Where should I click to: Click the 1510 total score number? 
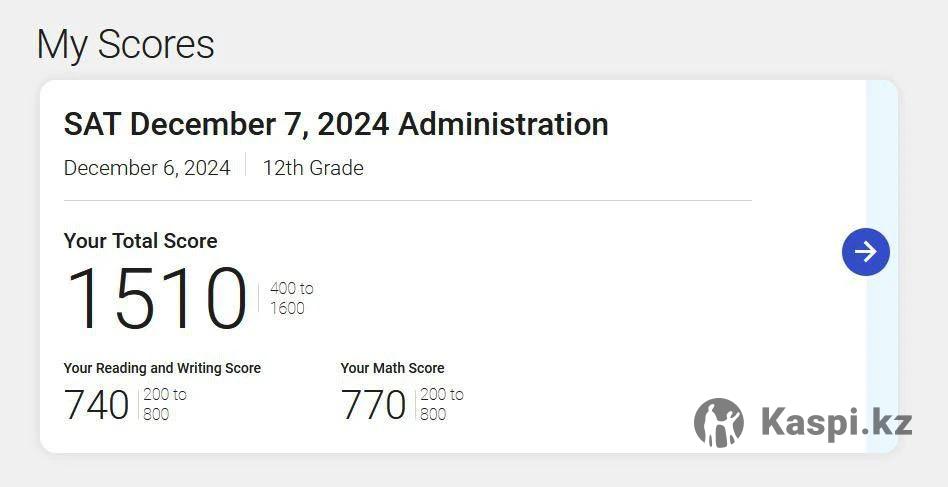(x=156, y=298)
